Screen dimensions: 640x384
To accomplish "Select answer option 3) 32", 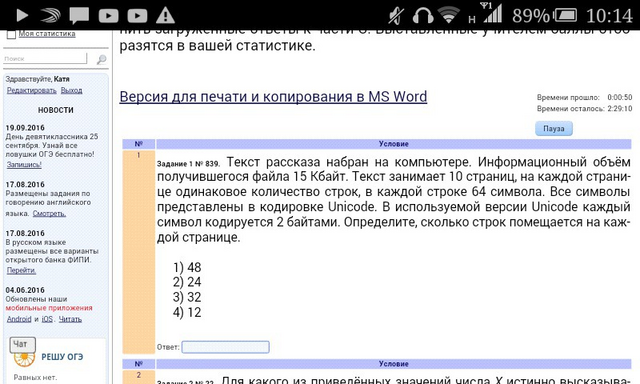I will coord(187,297).
